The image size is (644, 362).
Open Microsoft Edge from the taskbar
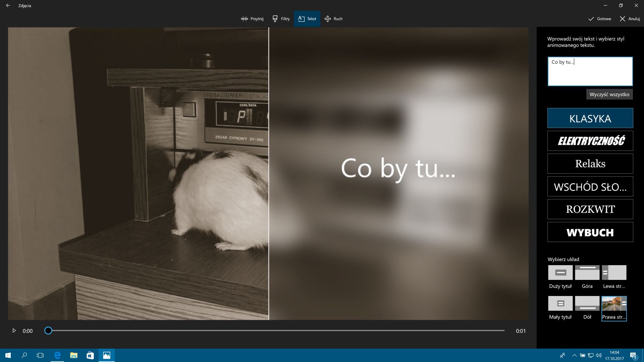[x=57, y=355]
